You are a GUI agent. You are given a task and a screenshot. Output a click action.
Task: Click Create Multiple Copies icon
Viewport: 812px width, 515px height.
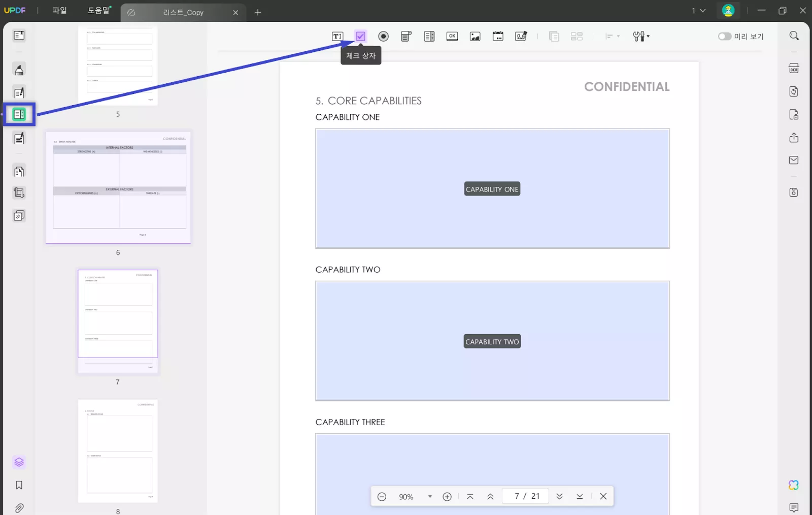coord(577,36)
